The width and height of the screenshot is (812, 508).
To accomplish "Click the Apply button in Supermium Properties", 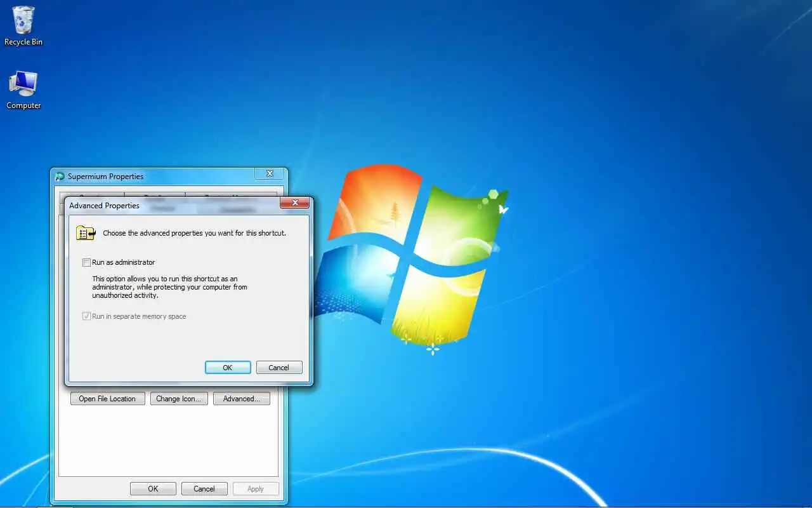I will click(256, 489).
